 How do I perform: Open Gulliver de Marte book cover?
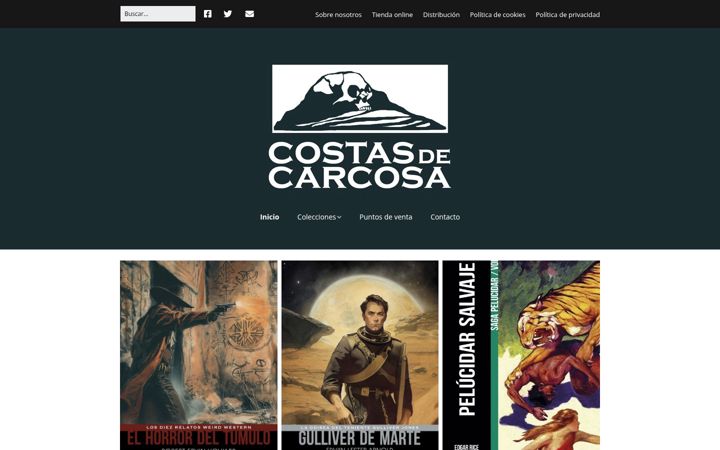(x=360, y=355)
